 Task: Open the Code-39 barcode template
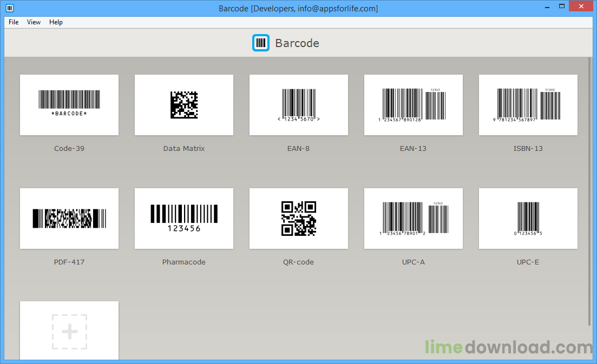[x=69, y=104]
